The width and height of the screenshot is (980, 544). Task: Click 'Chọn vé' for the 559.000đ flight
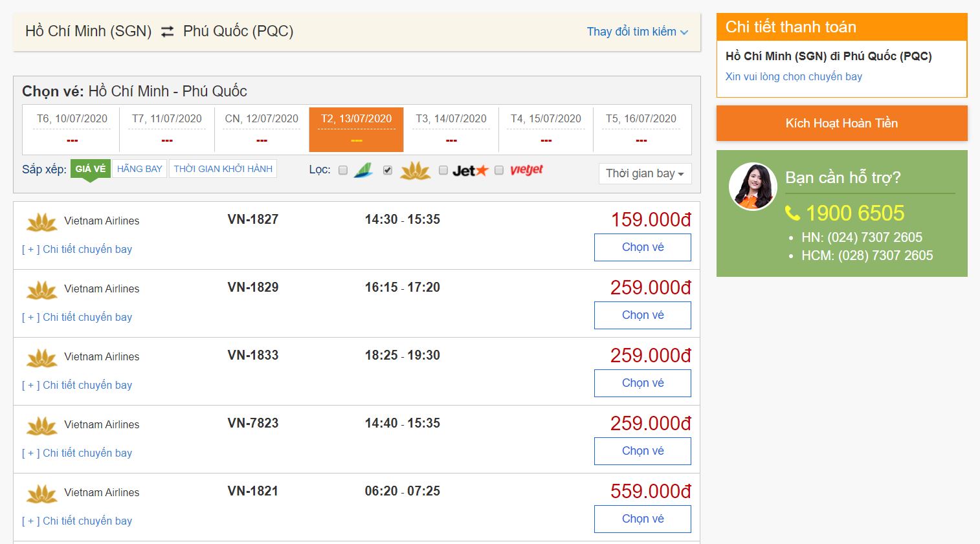coord(643,519)
